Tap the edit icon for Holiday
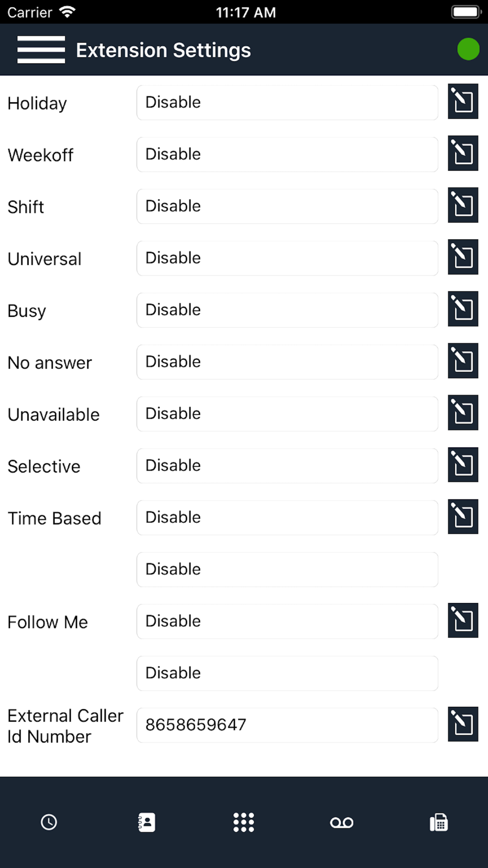The height and width of the screenshot is (868, 488). point(463,102)
